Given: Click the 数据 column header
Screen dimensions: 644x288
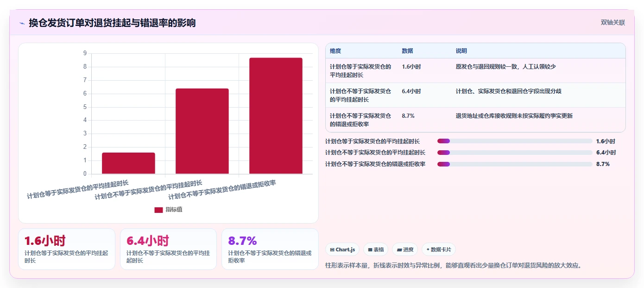Looking at the screenshot, I should [408, 51].
